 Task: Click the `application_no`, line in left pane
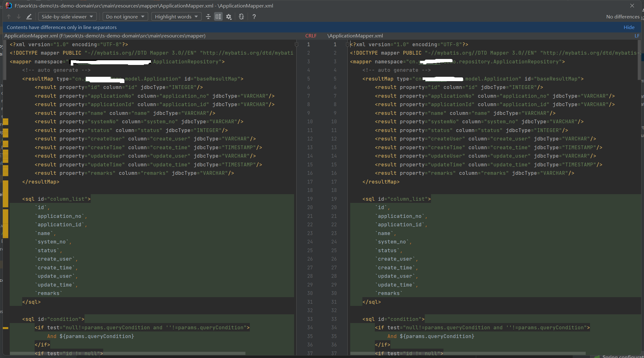(x=61, y=216)
